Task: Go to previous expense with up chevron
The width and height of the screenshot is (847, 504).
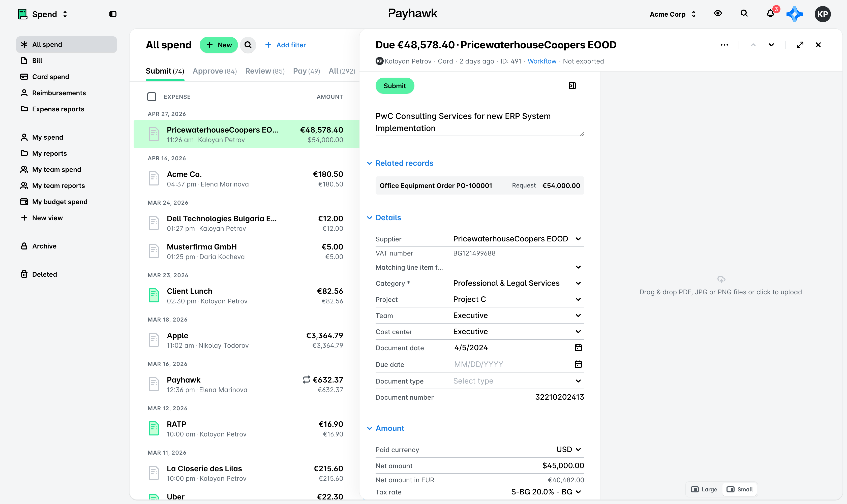Action: (753, 45)
